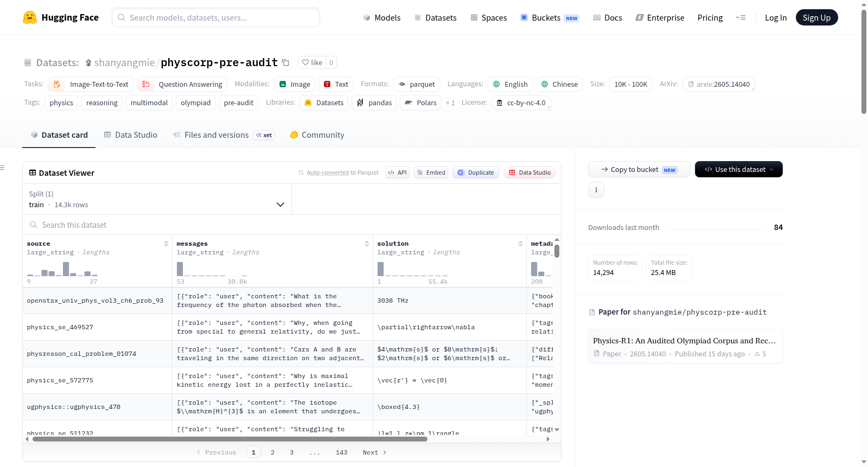The image size is (868, 467).
Task: Like the physcorp-pre-audit dataset
Action: (x=312, y=62)
